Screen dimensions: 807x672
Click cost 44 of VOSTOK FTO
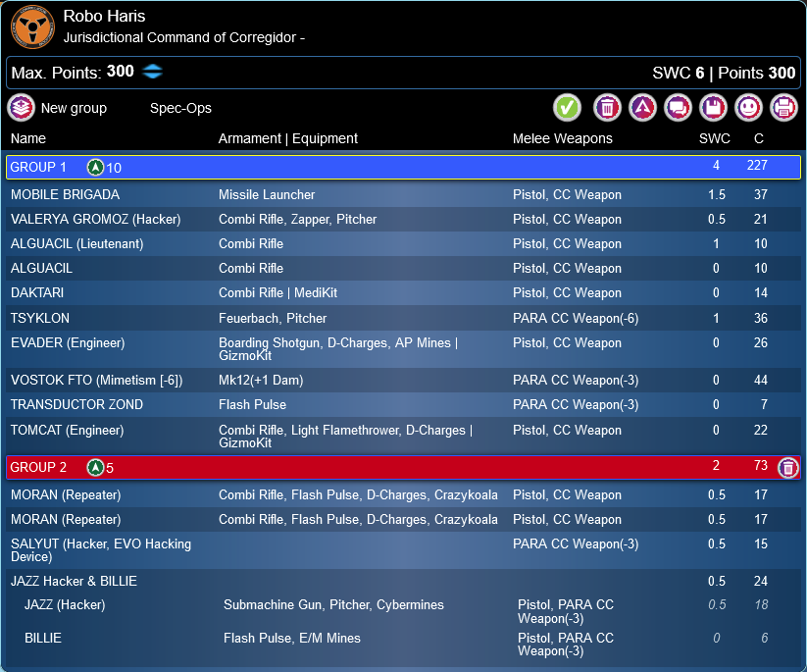761,380
